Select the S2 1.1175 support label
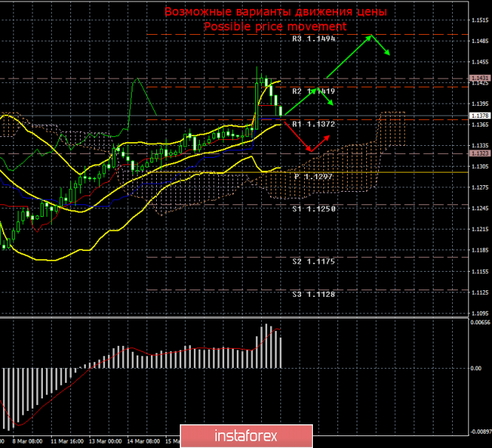 pos(314,261)
